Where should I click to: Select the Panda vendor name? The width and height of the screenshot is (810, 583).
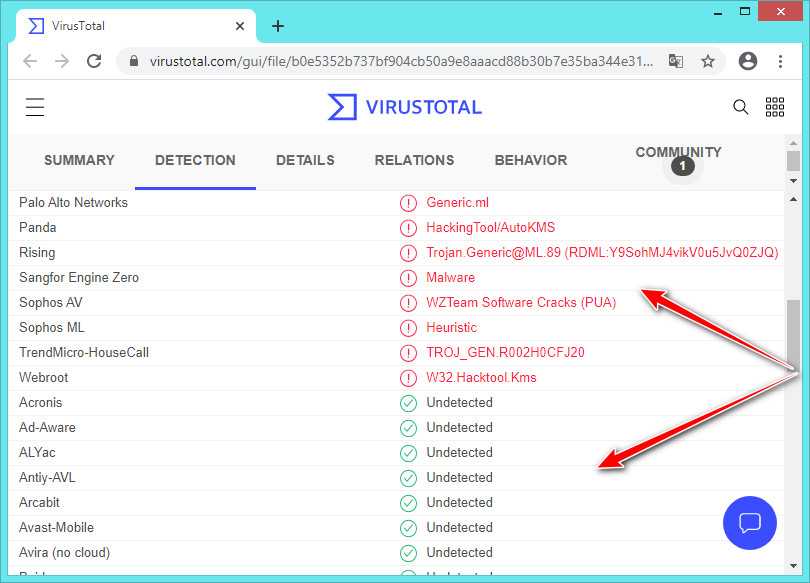(38, 227)
